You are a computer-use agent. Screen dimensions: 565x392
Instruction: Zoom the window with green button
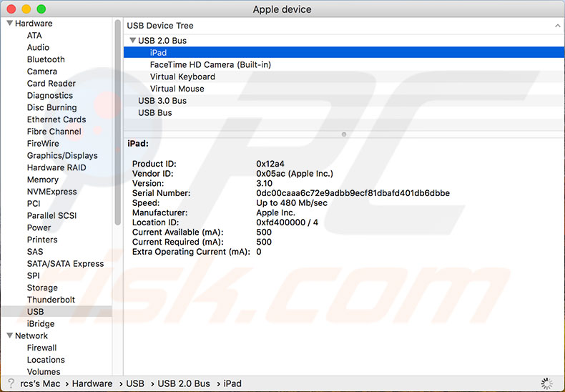click(x=41, y=9)
